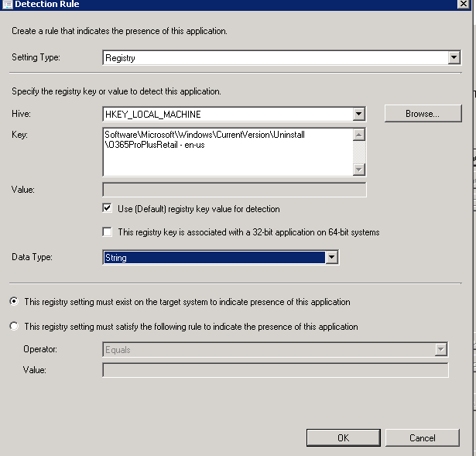Image resolution: width=476 pixels, height=456 pixels.
Task: Click the Operator dropdown arrow
Action: (441, 350)
